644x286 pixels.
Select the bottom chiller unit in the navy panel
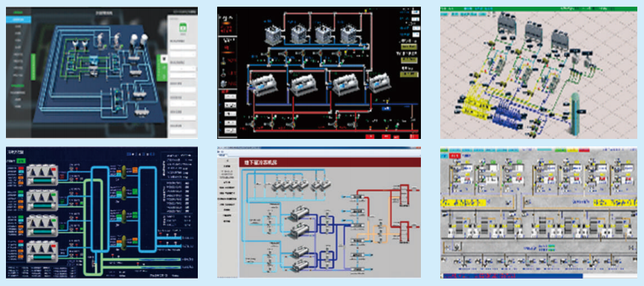pyautogui.click(x=42, y=252)
